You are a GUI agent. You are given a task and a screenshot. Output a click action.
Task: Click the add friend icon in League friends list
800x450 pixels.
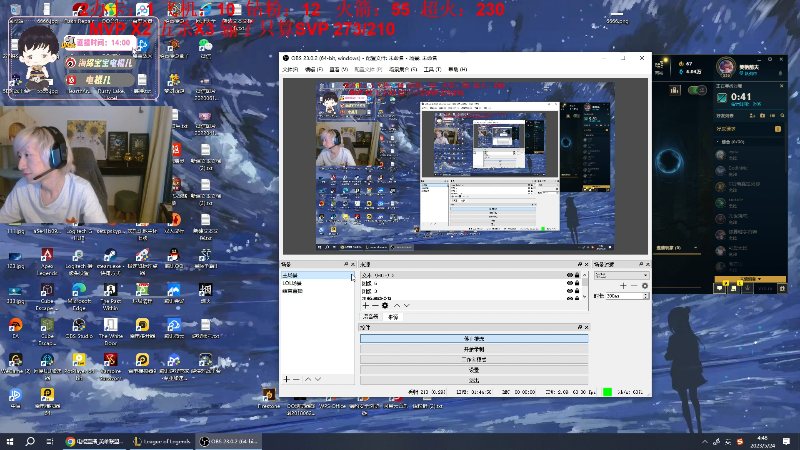tap(753, 116)
